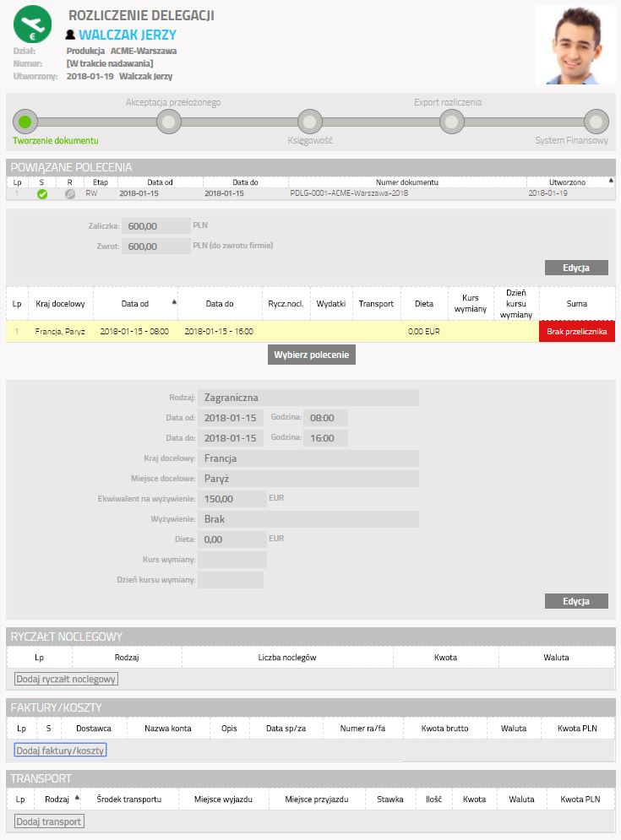Click the green airplane delegation icon
Screen dimensions: 621x840
tap(32, 24)
